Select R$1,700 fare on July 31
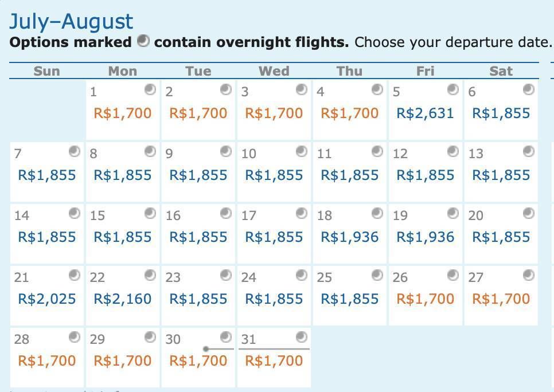 point(274,361)
